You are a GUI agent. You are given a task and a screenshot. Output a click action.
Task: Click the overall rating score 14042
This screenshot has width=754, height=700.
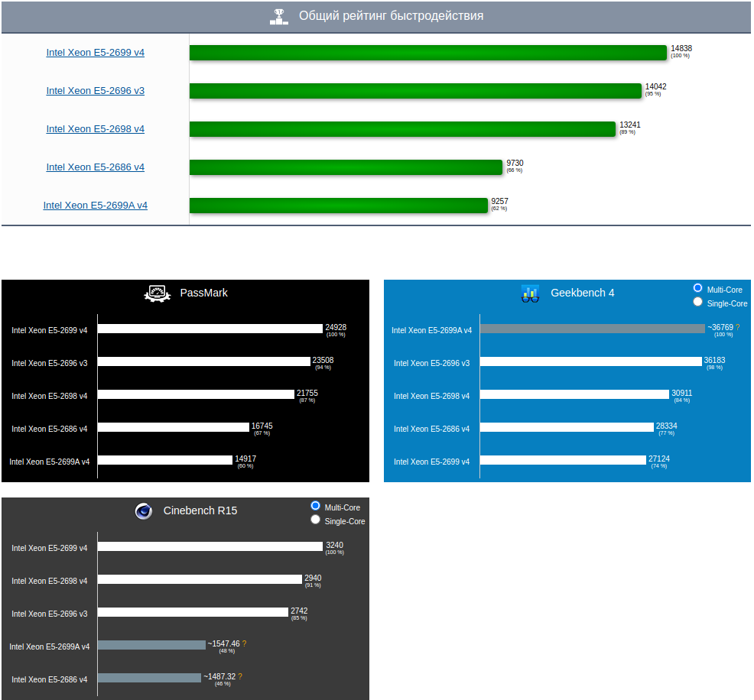[x=655, y=86]
